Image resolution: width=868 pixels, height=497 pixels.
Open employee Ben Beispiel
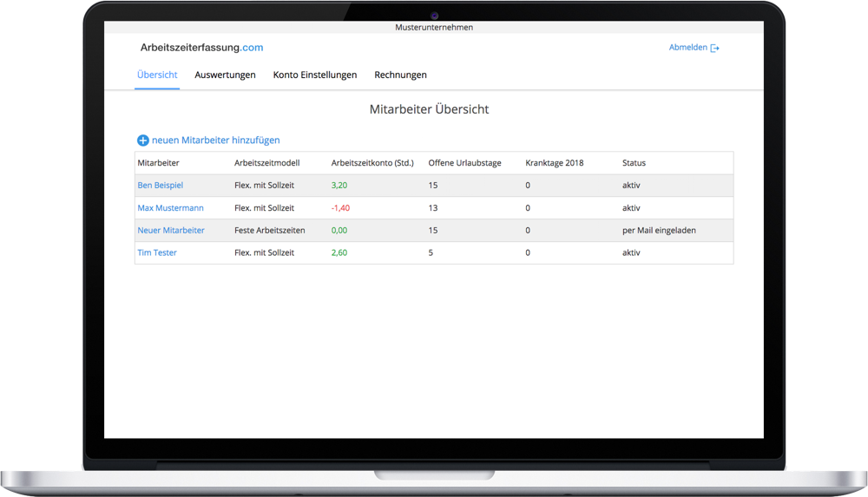click(160, 186)
